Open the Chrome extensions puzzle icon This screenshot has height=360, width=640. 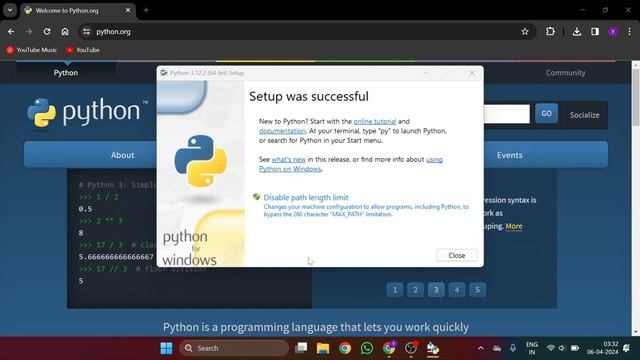550,31
